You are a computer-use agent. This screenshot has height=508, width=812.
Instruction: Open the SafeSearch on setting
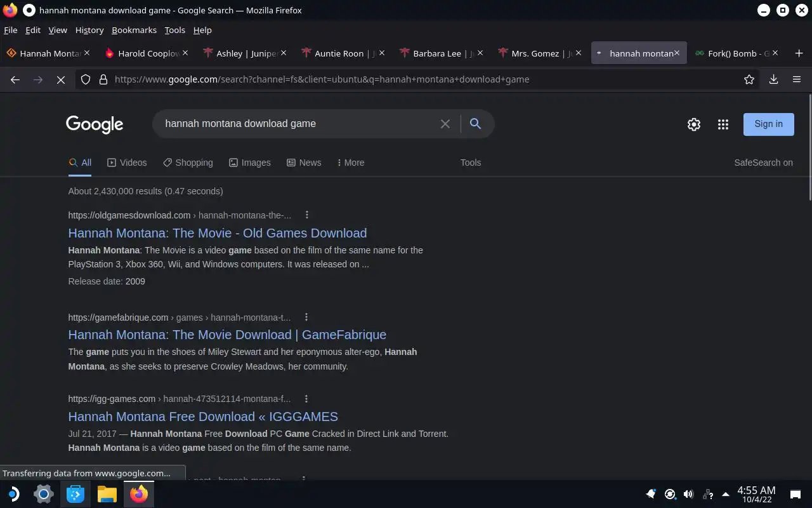(763, 163)
